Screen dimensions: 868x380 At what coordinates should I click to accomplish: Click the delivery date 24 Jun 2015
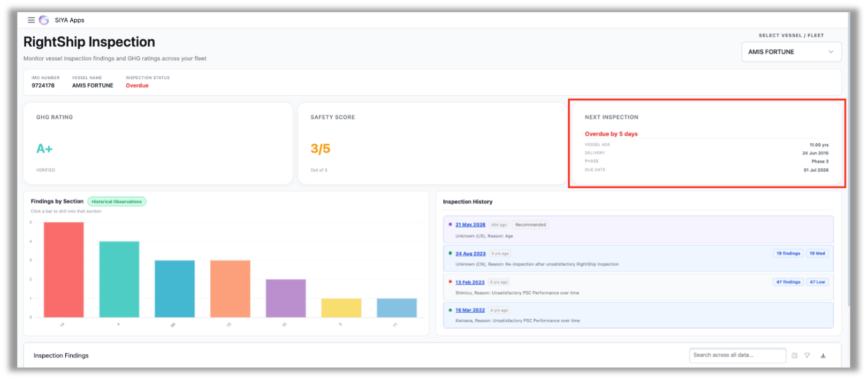tap(815, 153)
